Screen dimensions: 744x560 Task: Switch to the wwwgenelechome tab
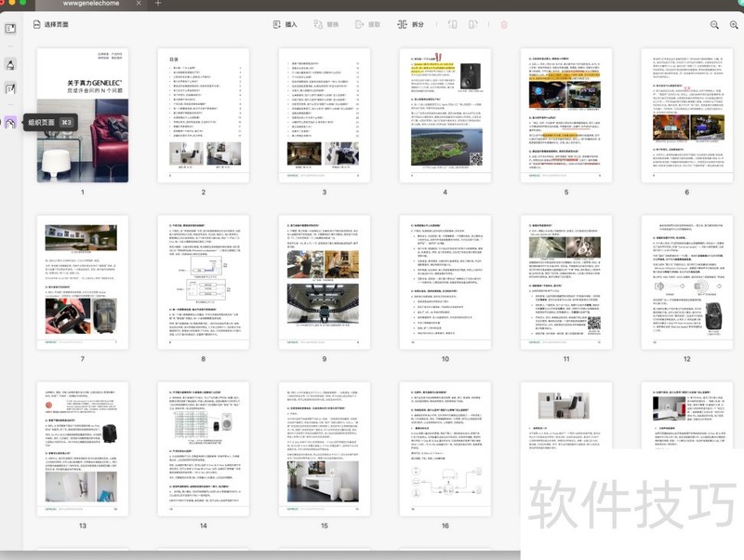90,4
